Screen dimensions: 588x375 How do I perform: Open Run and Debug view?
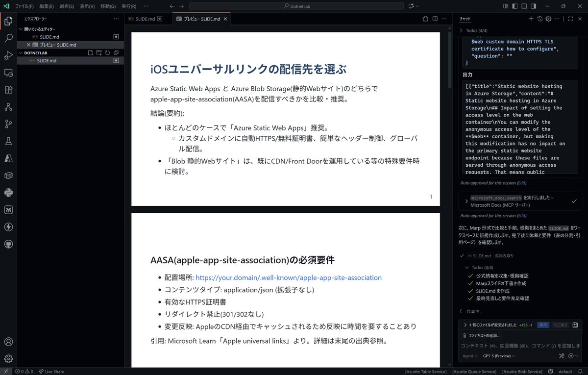(8, 55)
